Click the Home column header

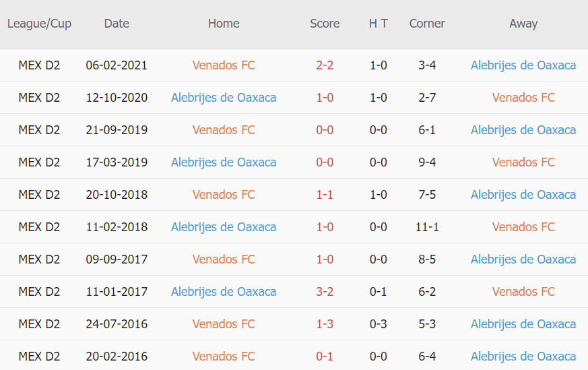coord(224,24)
